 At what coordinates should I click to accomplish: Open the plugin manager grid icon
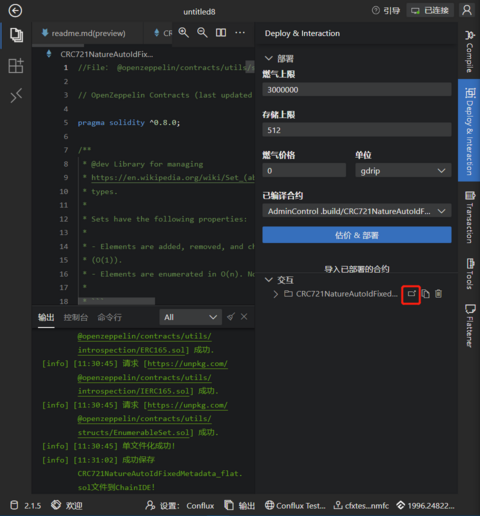pos(16,66)
